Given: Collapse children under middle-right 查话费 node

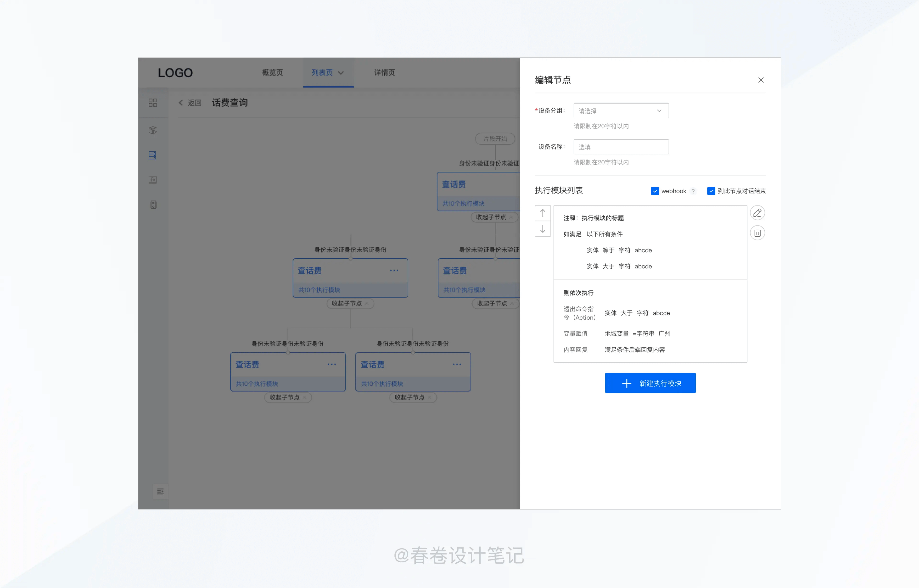Looking at the screenshot, I should (495, 304).
